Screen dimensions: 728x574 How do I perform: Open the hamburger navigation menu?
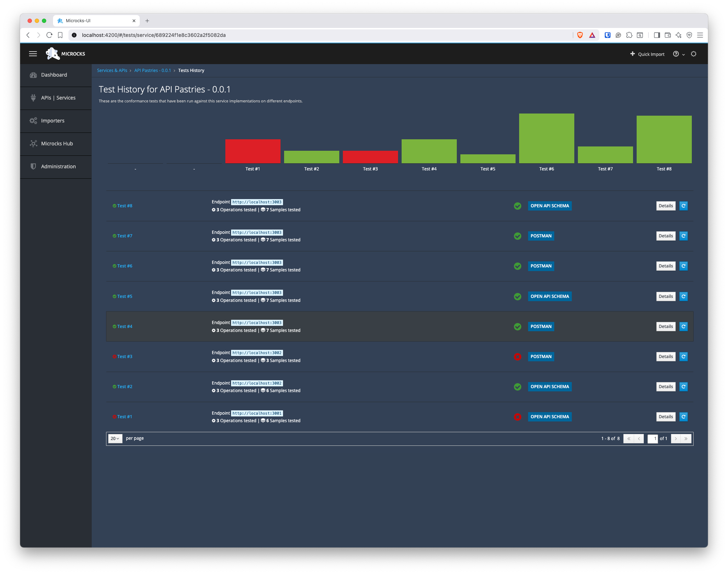[x=33, y=54]
